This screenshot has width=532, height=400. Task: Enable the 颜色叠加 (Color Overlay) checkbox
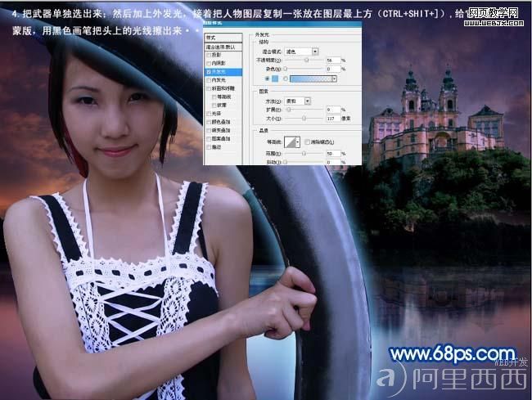(209, 122)
